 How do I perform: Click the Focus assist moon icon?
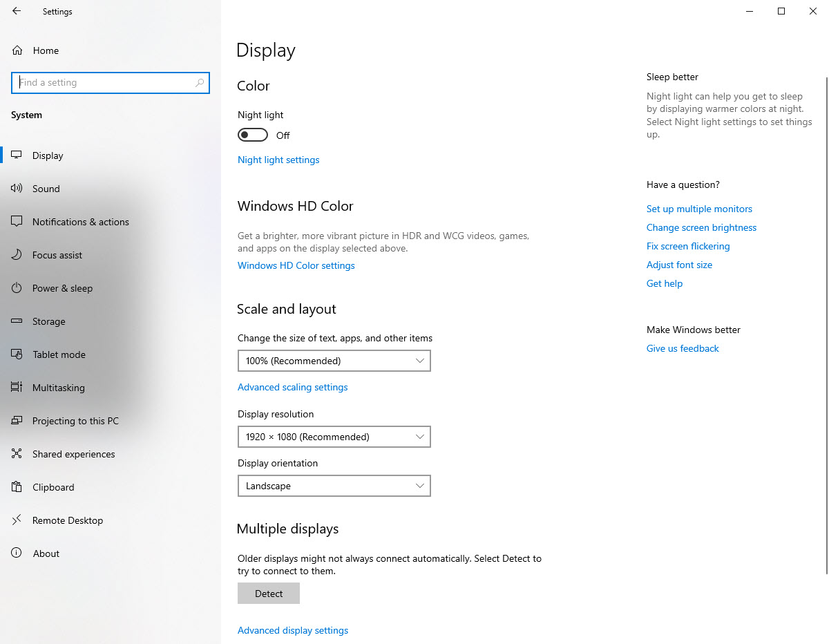point(17,255)
